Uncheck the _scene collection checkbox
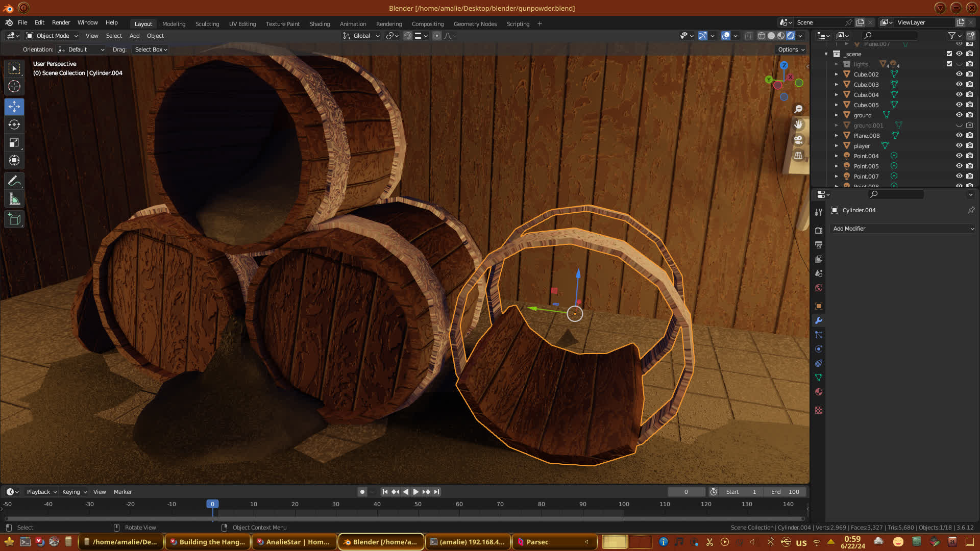The width and height of the screenshot is (980, 551). [x=949, y=54]
